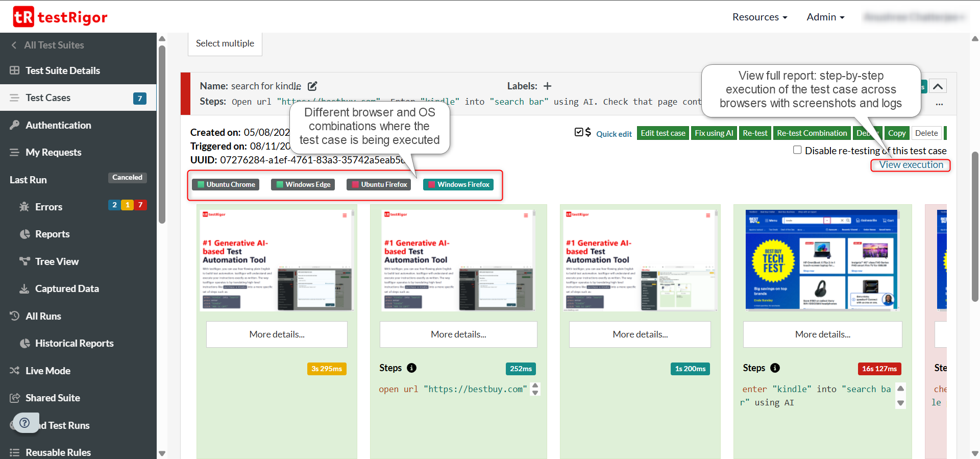Click the Steps info icon under Best Buy screenshot
Viewport: 980px width, 459px height.
775,368
